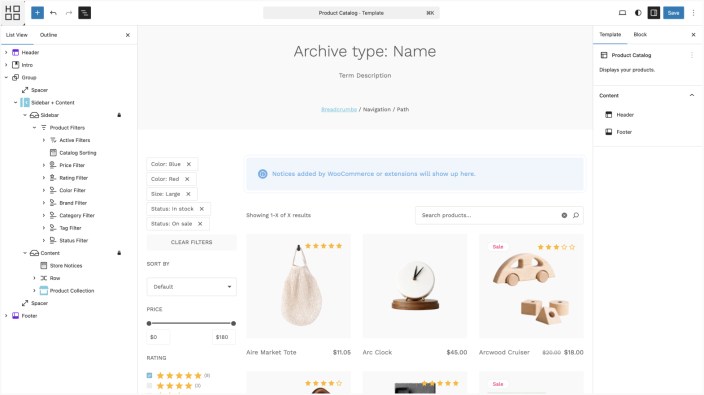Screen dimensions: 704x395
Task: Expand the Footer item in list view
Action: 6,316
